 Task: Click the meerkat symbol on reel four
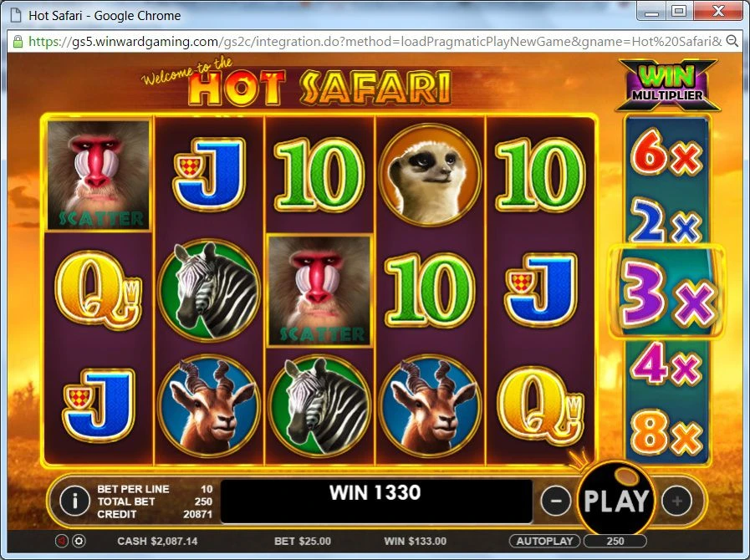(x=430, y=174)
